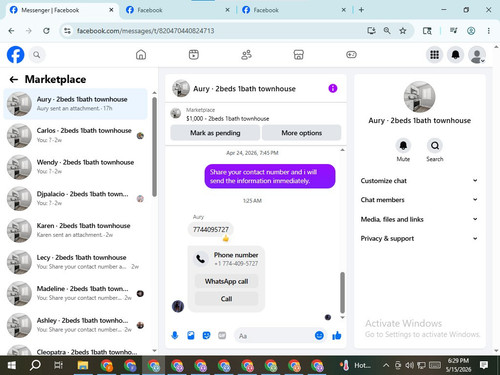The width and height of the screenshot is (500, 375).
Task: Open Facebook Home icon
Action: point(141,55)
